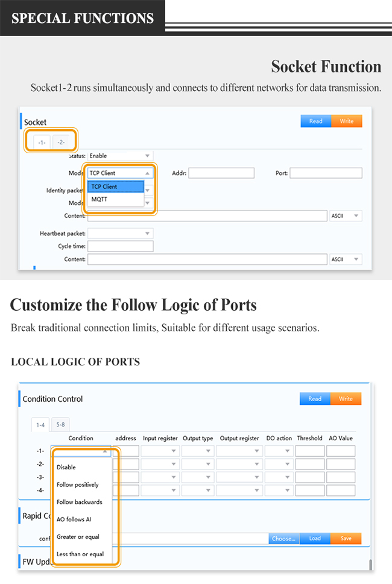Switch to socket tab -2-
The width and height of the screenshot is (392, 584).
pyautogui.click(x=61, y=142)
